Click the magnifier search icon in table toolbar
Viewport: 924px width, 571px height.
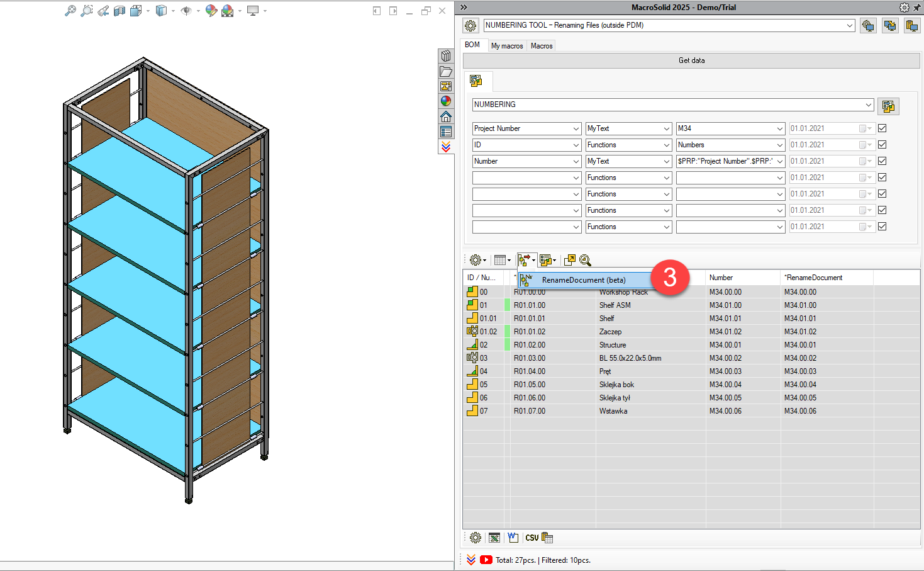point(585,260)
